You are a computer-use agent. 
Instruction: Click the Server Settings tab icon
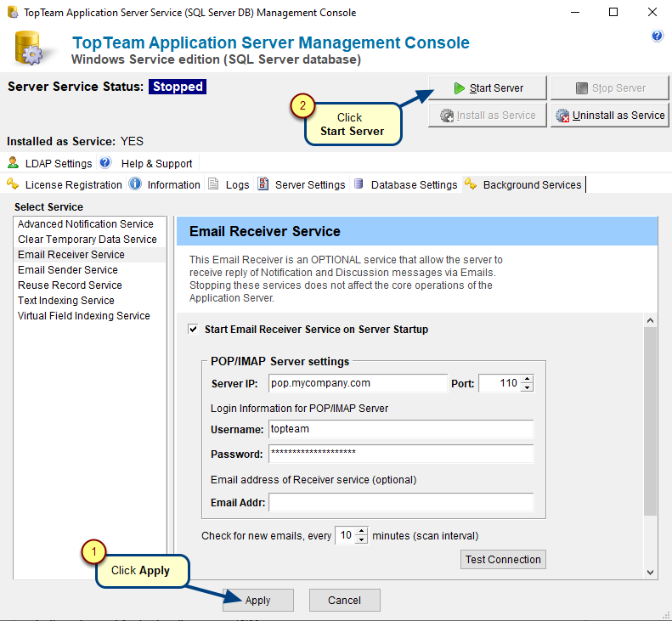[x=263, y=183]
